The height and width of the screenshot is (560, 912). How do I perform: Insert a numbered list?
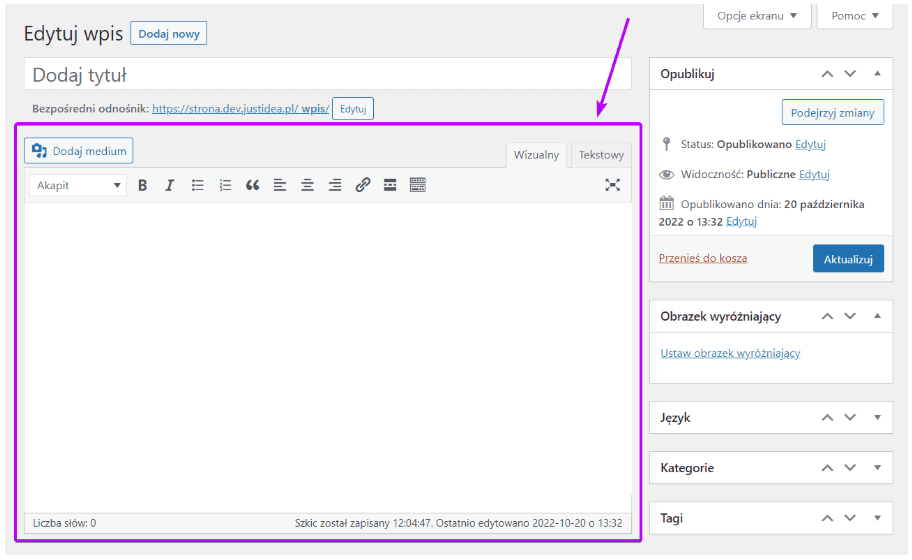225,185
